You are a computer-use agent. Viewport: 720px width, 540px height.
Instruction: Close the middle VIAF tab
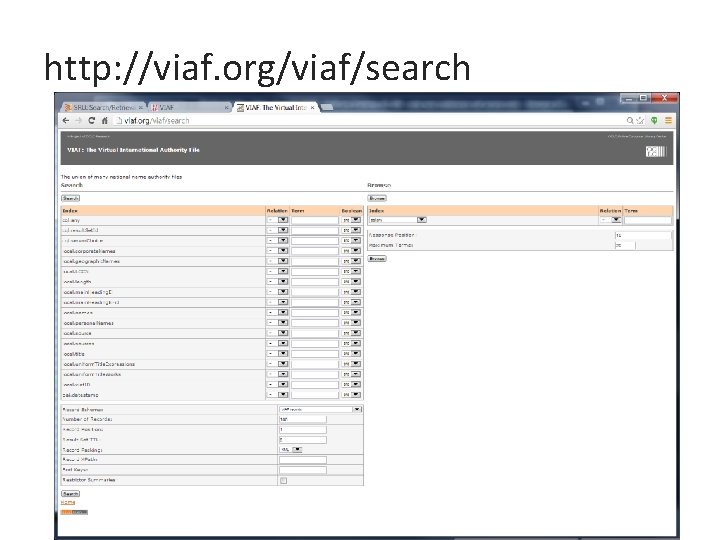click(x=226, y=107)
